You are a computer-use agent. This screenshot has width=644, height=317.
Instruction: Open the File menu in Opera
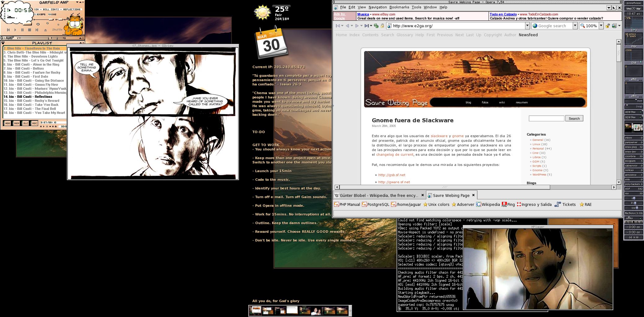[x=343, y=7]
